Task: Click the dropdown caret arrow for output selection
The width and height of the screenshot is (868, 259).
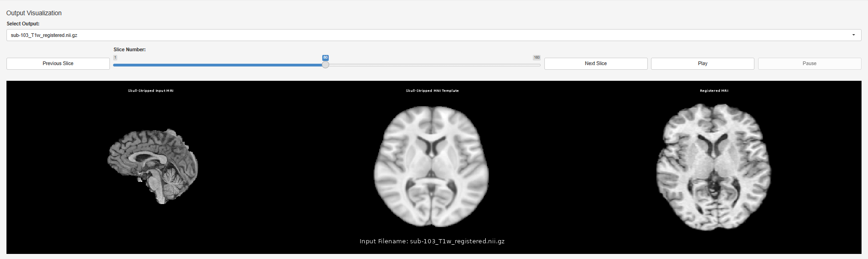Action: [853, 35]
